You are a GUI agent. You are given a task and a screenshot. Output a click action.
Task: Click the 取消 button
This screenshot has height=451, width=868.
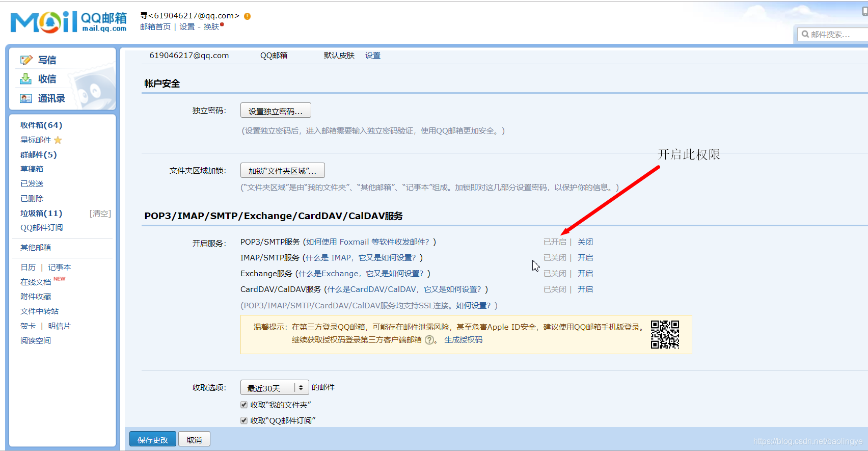[194, 439]
